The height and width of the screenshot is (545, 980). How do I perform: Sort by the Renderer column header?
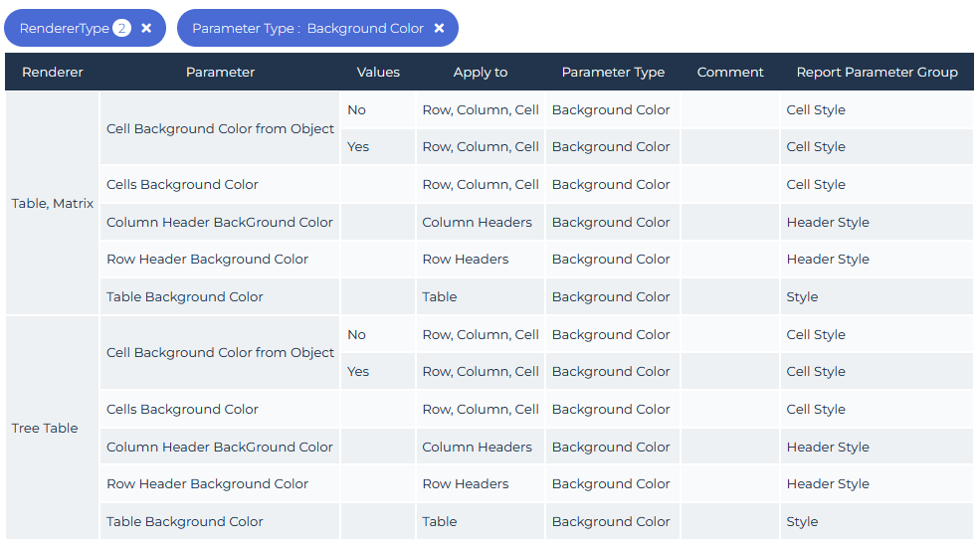tap(52, 72)
